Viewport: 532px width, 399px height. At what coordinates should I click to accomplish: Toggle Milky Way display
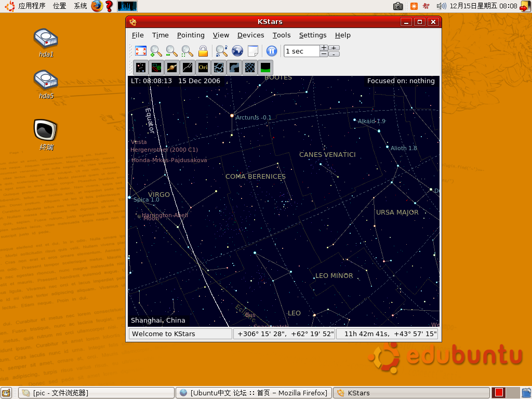(234, 68)
